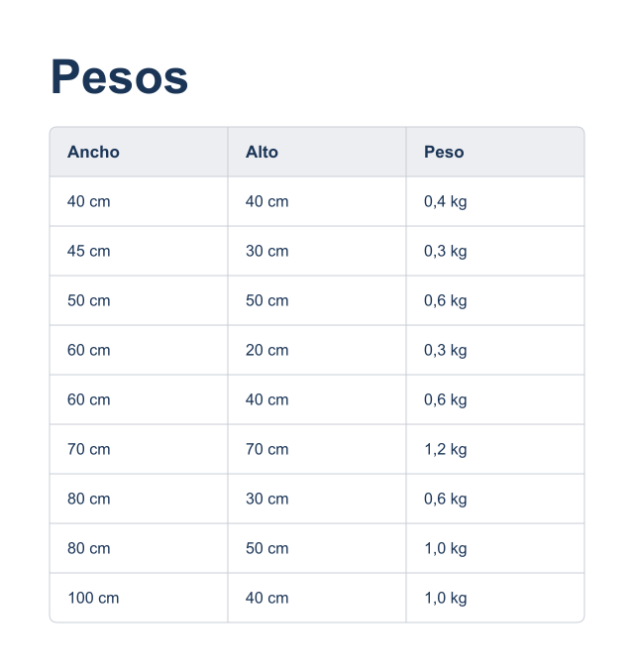Select the 100 cm width cell

[x=139, y=598]
